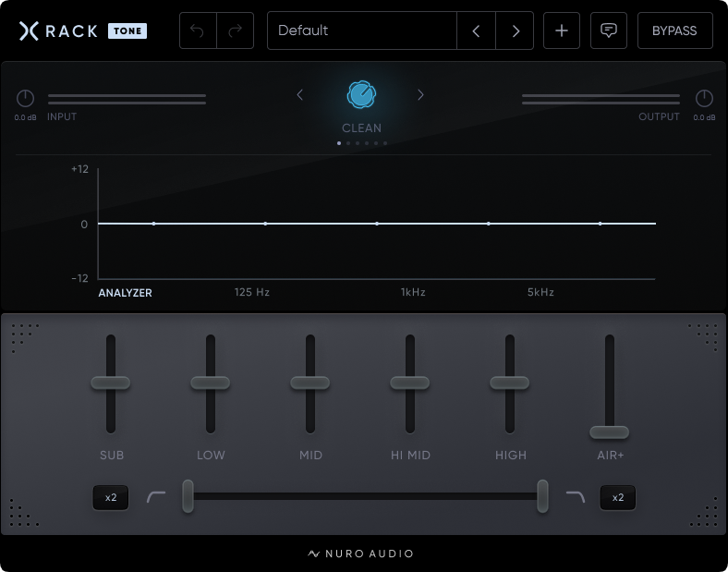The height and width of the screenshot is (572, 728).
Task: Open the Default preset dropdown
Action: [362, 30]
